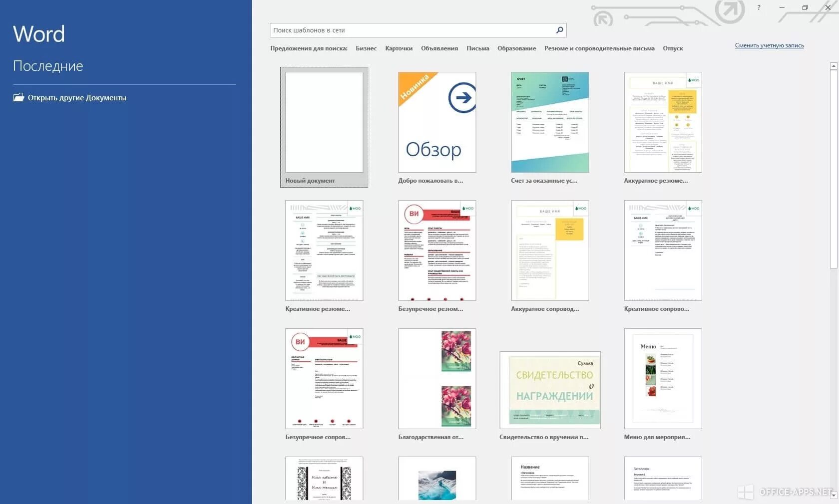The image size is (839, 504).
Task: Restore down the Word window
Action: click(x=805, y=7)
